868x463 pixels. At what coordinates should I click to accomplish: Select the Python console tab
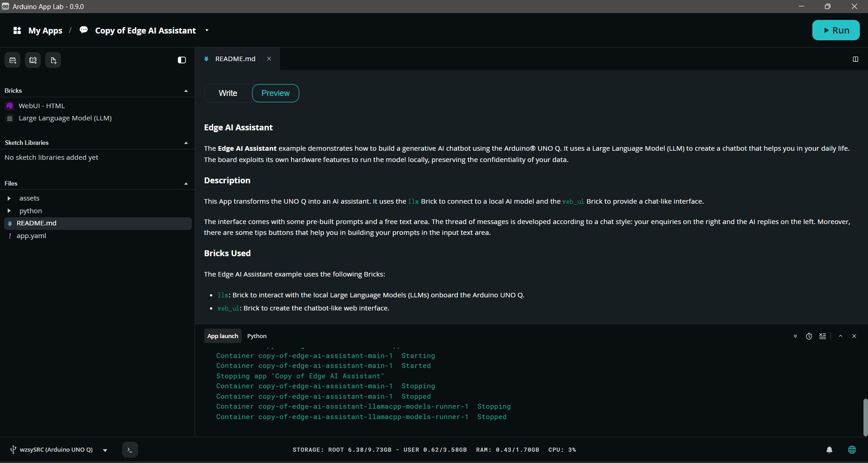[257, 336]
